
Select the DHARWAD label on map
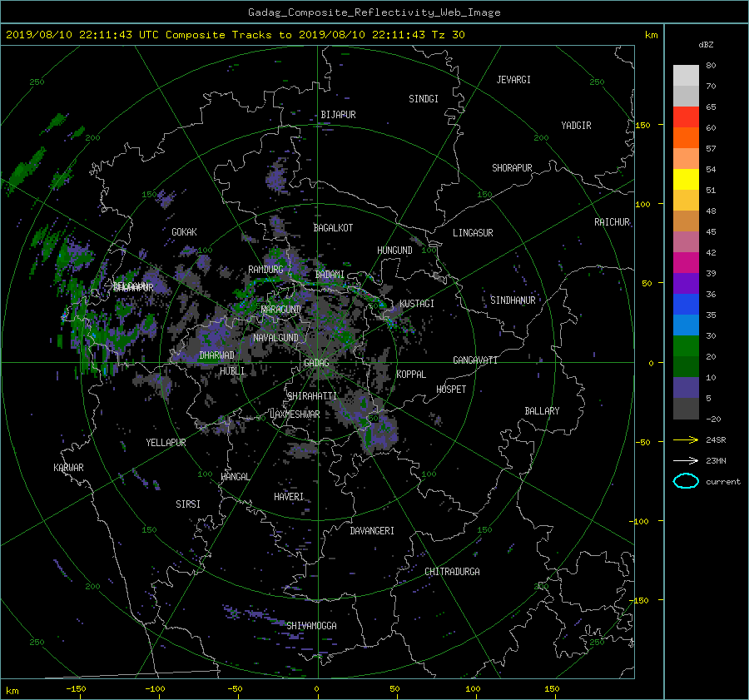pyautogui.click(x=217, y=355)
